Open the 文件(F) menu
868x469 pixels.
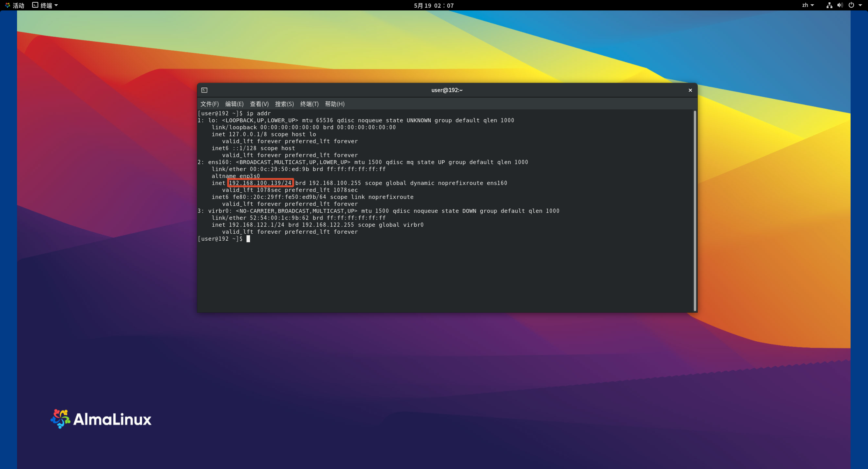(209, 104)
